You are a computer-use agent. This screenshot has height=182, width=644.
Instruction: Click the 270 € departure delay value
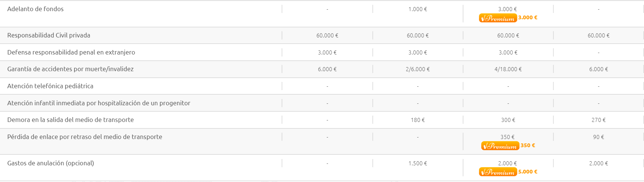599,120
